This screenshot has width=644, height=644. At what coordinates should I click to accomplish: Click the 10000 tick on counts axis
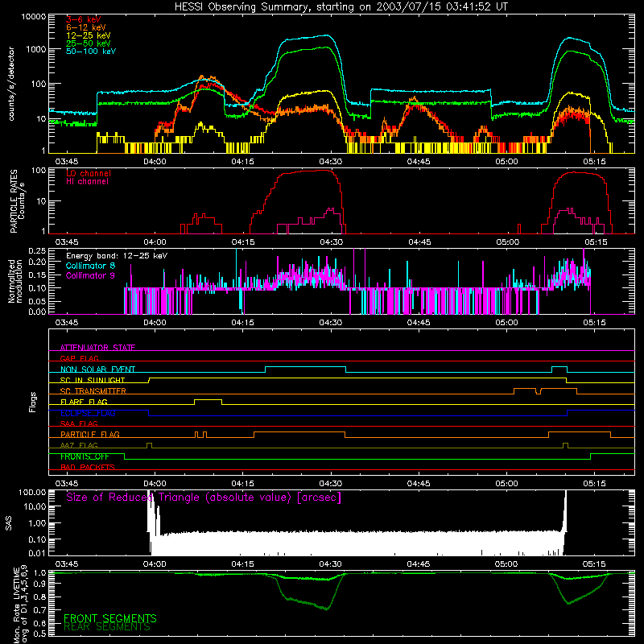pos(34,17)
